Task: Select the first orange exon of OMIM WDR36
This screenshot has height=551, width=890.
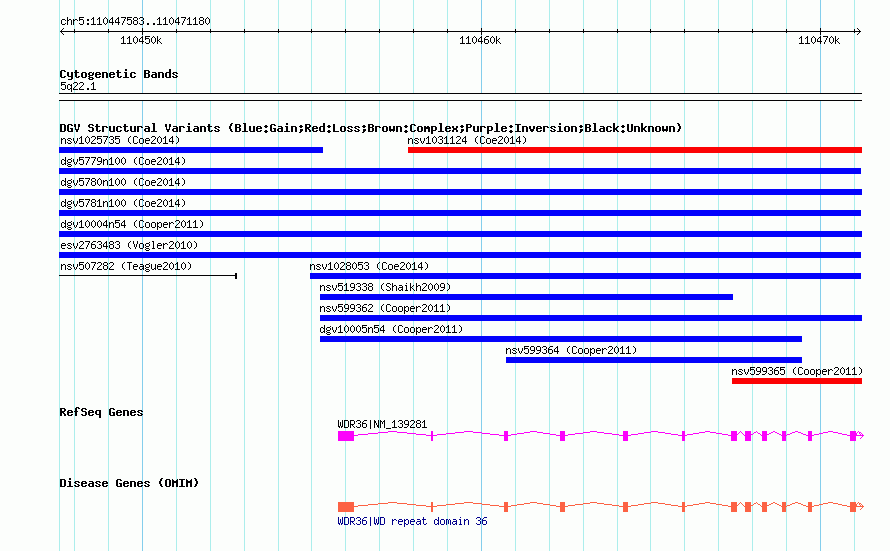Action: tap(346, 507)
